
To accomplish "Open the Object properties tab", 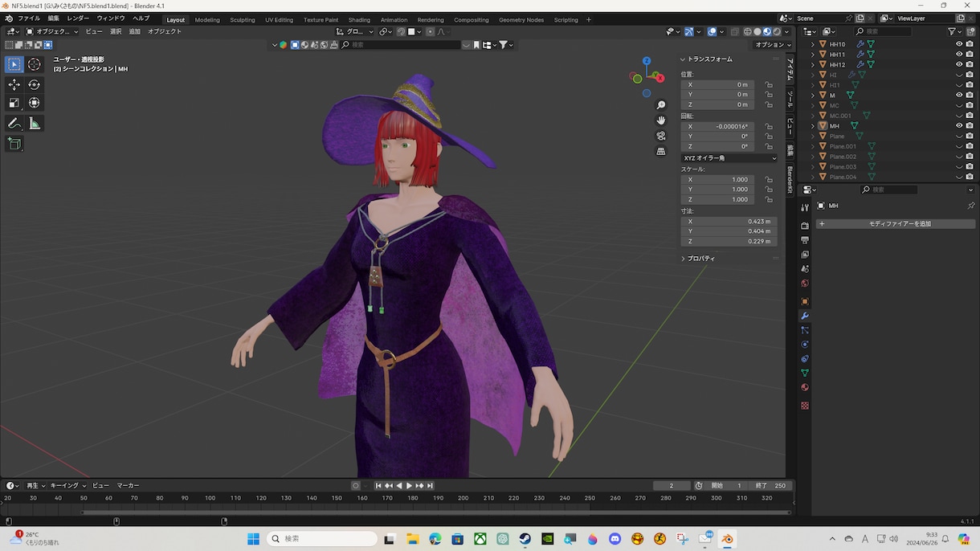I will [805, 302].
